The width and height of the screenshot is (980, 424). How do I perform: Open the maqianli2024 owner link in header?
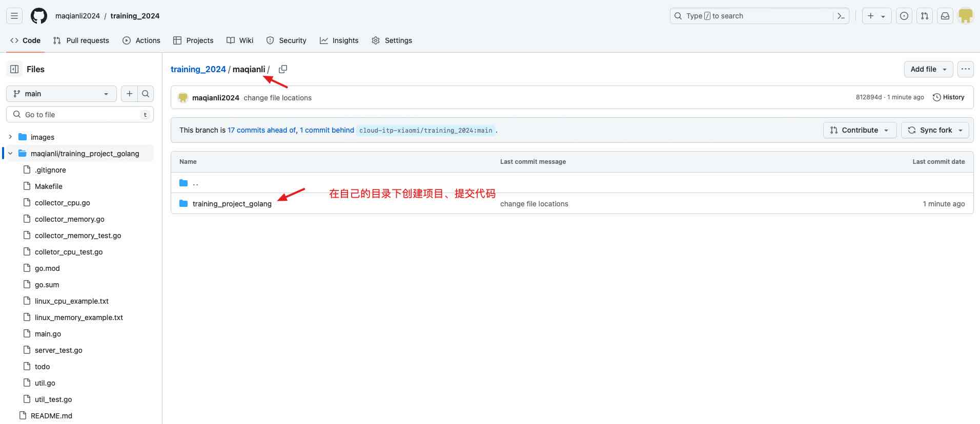tap(77, 16)
